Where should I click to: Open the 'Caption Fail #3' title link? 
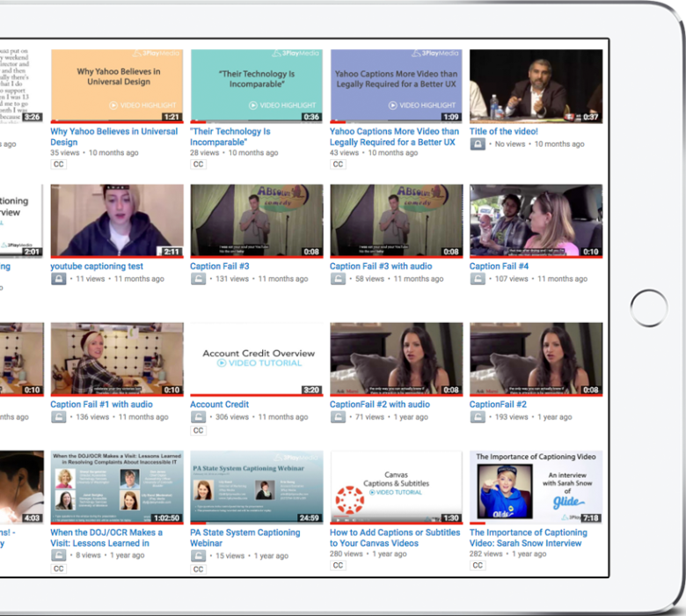220,266
